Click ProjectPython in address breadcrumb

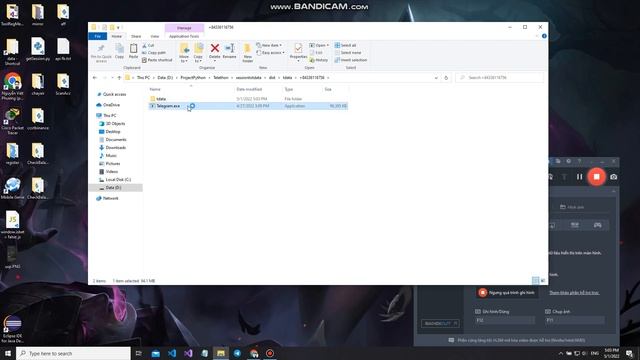point(193,78)
